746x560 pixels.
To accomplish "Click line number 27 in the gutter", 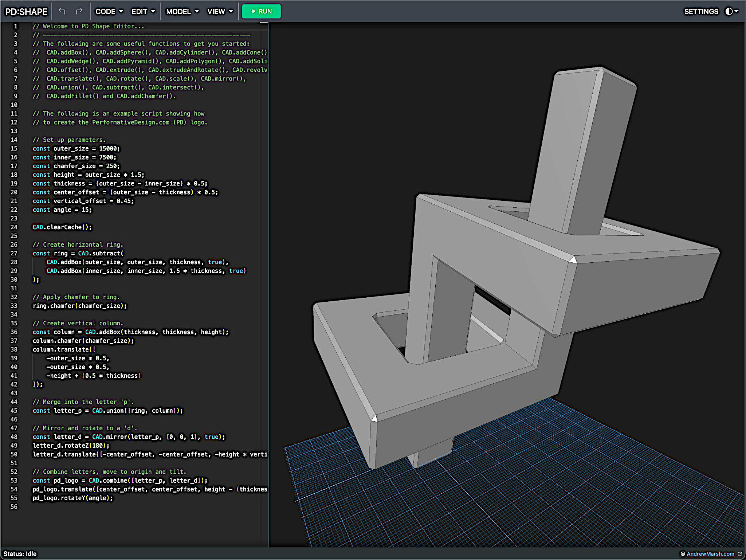I will [x=14, y=253].
